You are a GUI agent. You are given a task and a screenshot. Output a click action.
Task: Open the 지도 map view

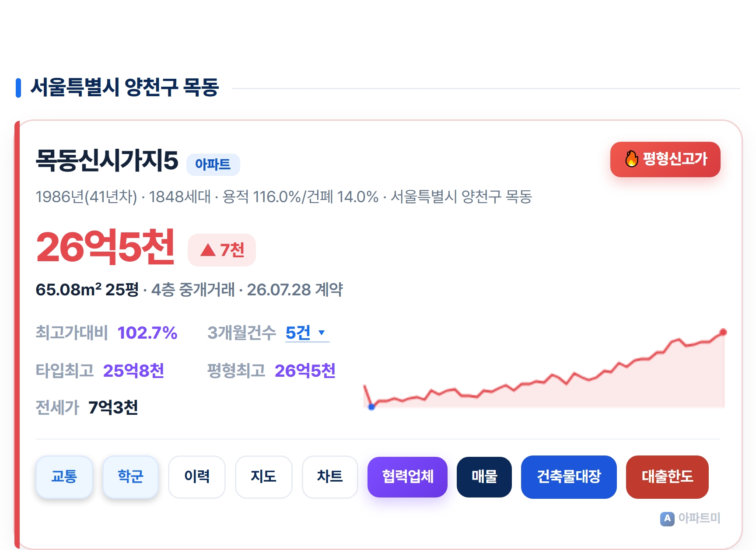click(x=263, y=476)
